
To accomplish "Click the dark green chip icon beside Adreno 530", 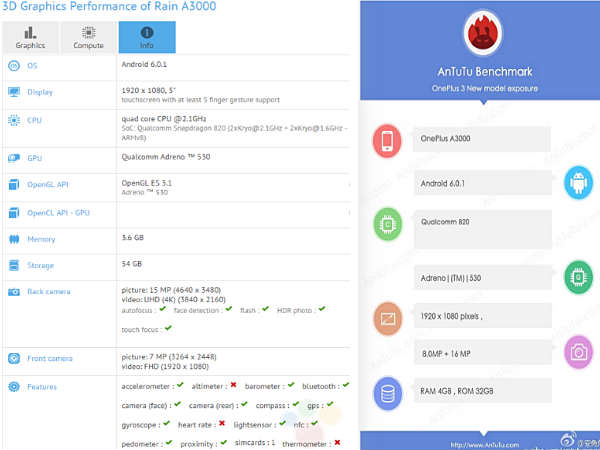I will pos(578,277).
